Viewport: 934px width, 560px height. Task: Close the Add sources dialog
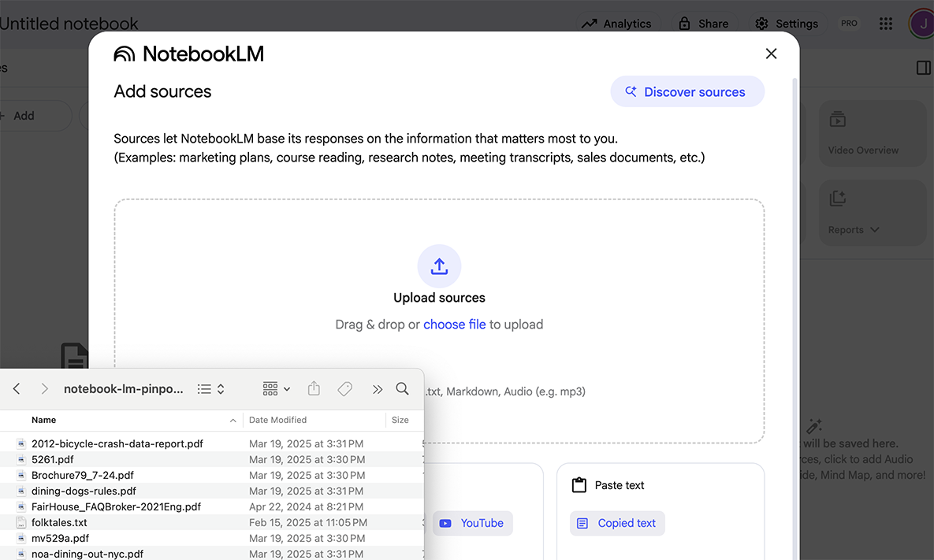[x=771, y=54]
